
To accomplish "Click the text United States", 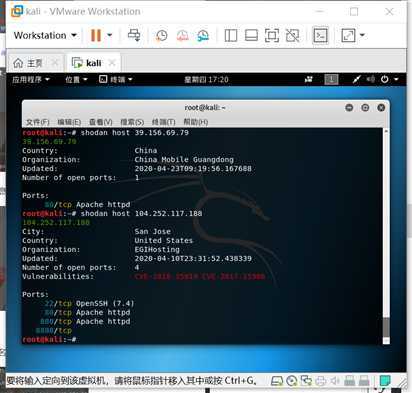I will click(164, 241).
